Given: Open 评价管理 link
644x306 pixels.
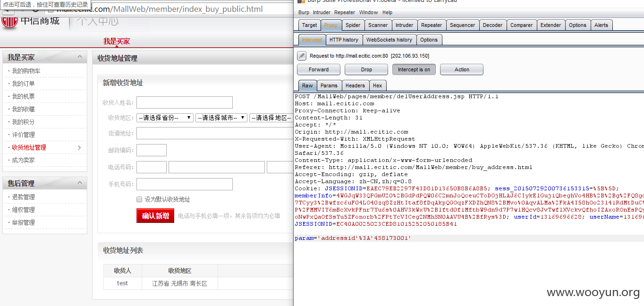Looking at the screenshot, I should pos(23,135).
